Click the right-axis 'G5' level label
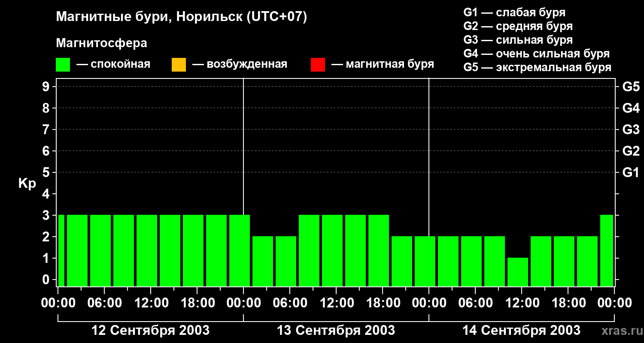Viewport: 644px width, 343px height. coord(631,87)
